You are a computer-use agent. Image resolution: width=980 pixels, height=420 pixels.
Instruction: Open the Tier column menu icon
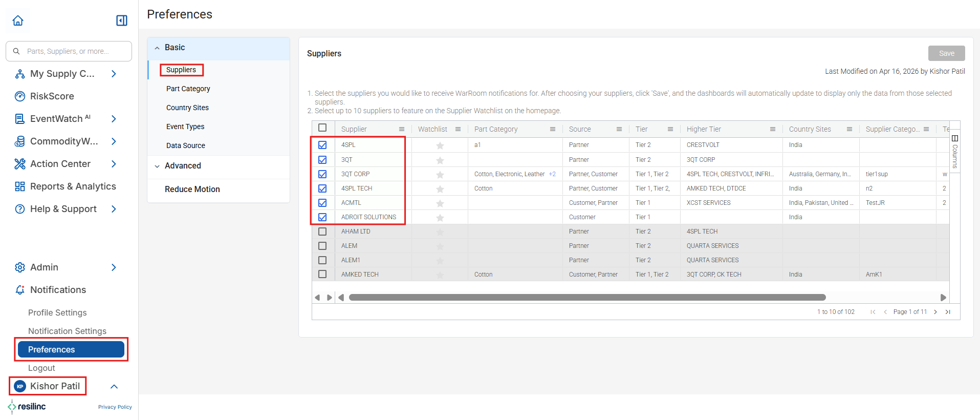click(670, 129)
